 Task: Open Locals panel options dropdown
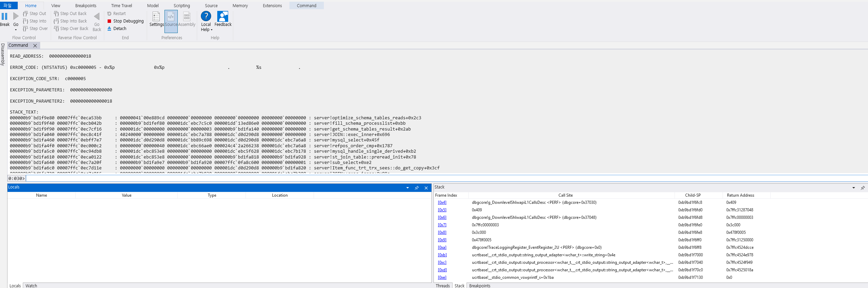point(407,188)
